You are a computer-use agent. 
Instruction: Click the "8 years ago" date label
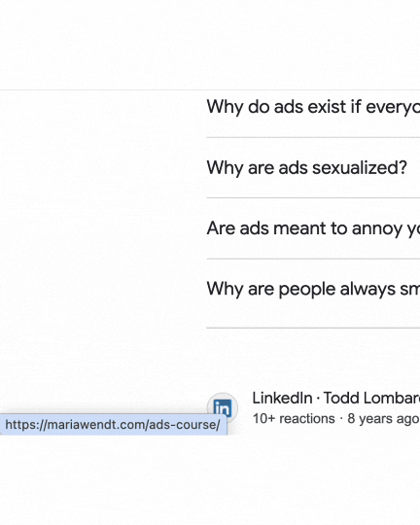coord(383,419)
